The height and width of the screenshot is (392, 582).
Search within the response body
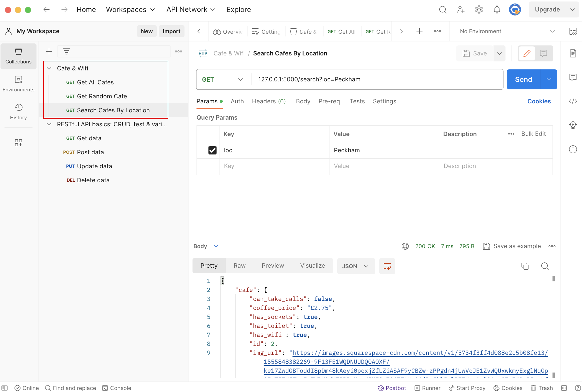point(545,266)
